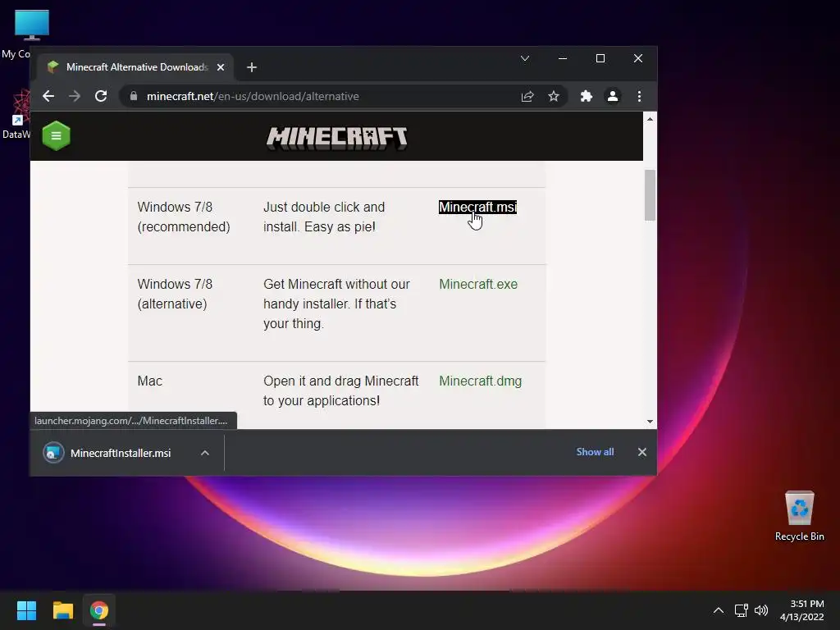Close the Minecraft Alternative Downloads tab
840x630 pixels.
(x=220, y=67)
